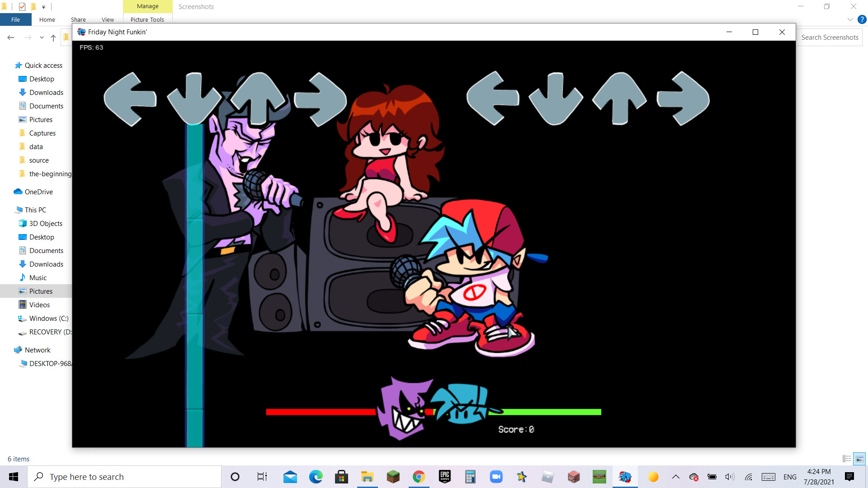
Task: Launch Google Chrome from the taskbar
Action: point(419,476)
